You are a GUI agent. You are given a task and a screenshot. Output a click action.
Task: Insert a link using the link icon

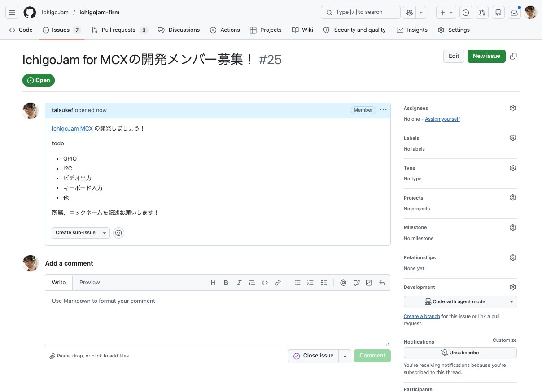tap(278, 283)
